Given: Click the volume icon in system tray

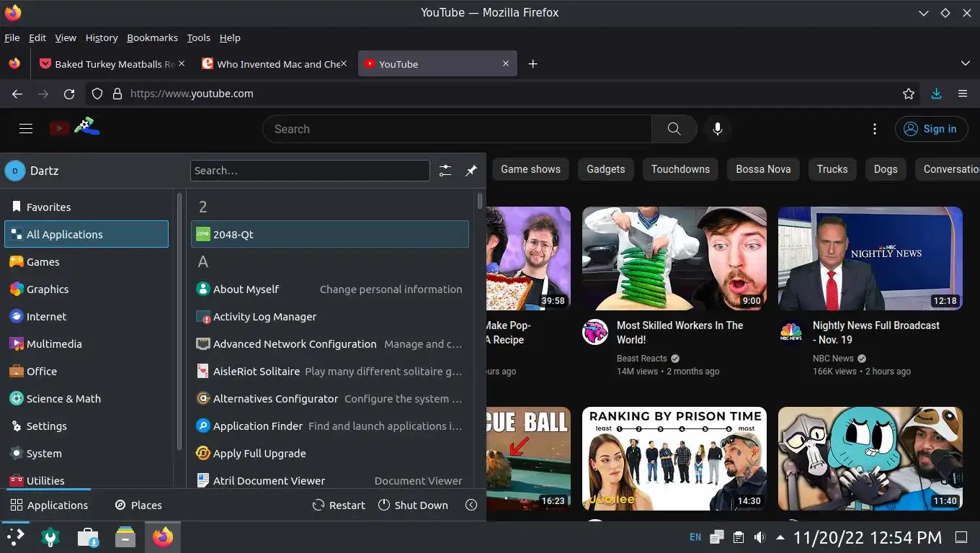Looking at the screenshot, I should (x=759, y=537).
